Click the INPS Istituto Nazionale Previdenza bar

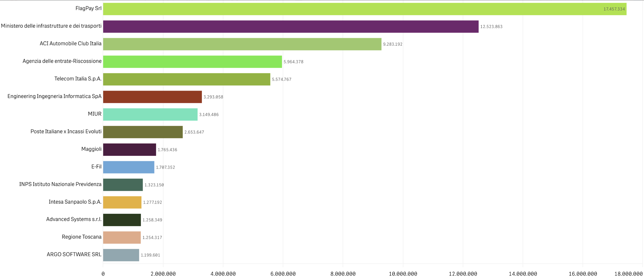click(x=123, y=185)
